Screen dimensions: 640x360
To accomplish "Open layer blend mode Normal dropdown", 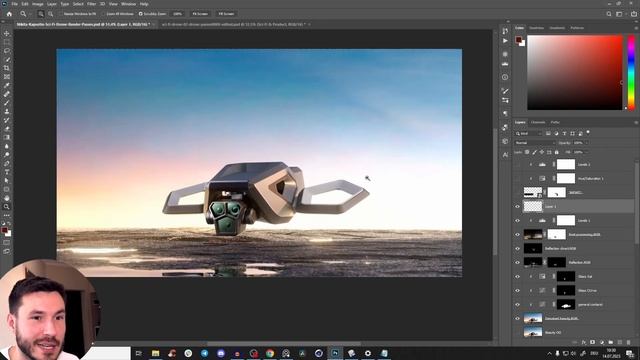I will 535,143.
